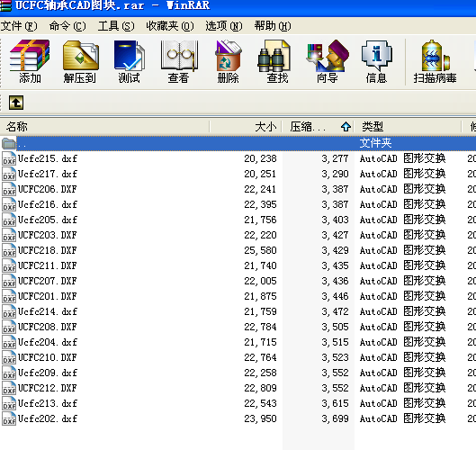Go up one folder level arrow
The width and height of the screenshot is (476, 450).
16,103
